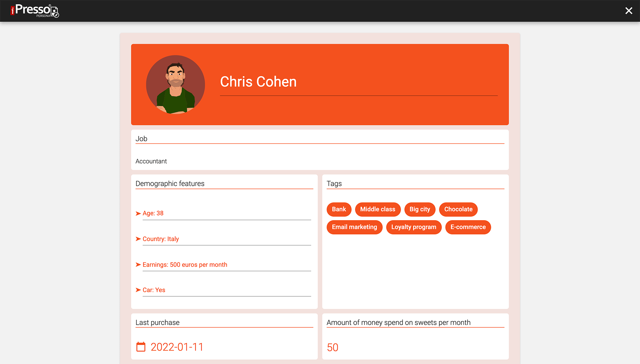Click the Email marketing tag
Image resolution: width=640 pixels, height=364 pixels.
[354, 227]
